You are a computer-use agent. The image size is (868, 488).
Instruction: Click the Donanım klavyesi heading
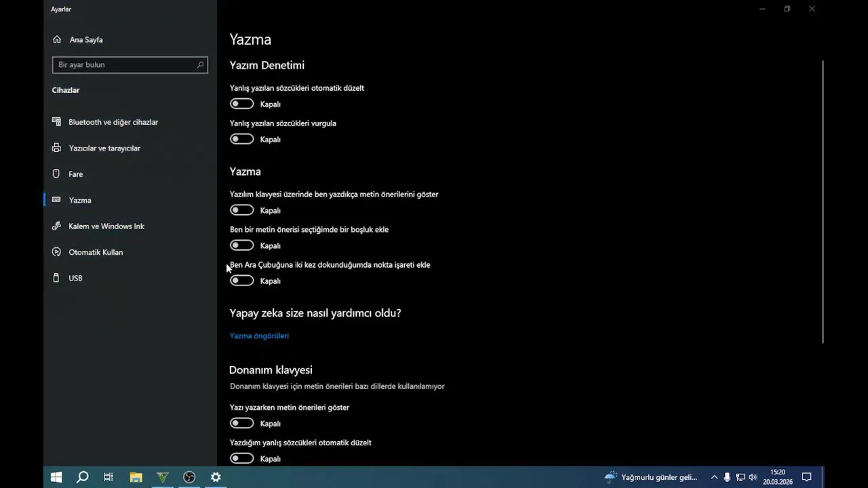pos(271,370)
